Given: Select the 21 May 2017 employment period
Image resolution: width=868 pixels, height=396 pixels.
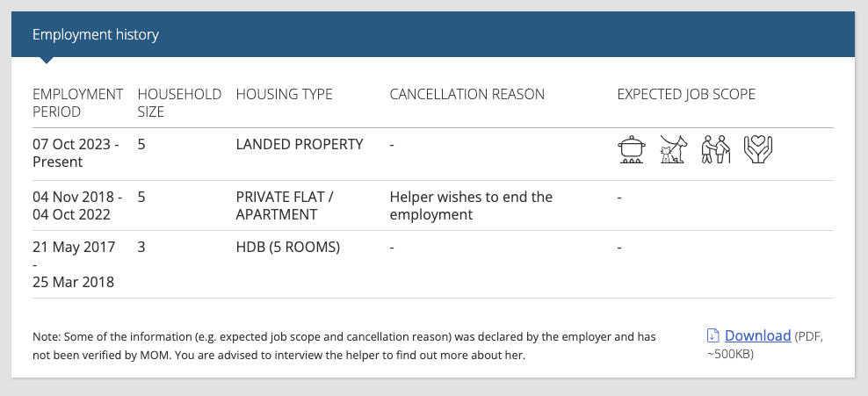Looking at the screenshot, I should [74, 264].
